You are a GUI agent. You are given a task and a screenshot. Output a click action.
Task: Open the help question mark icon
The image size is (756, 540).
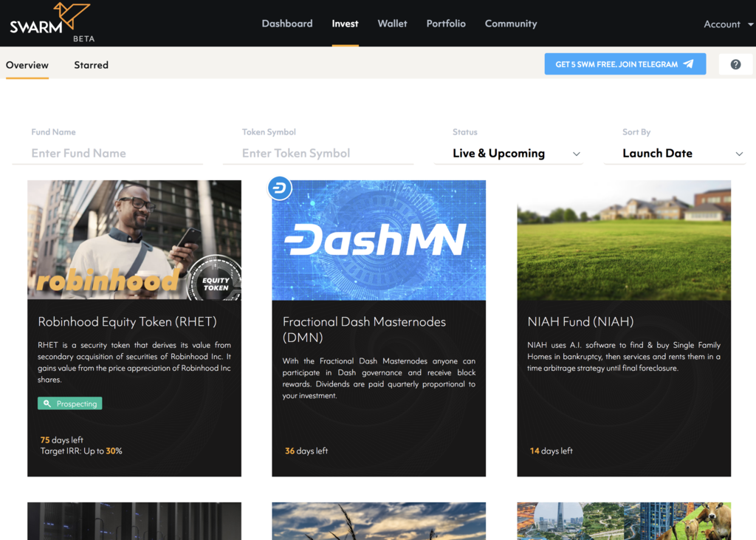click(735, 64)
